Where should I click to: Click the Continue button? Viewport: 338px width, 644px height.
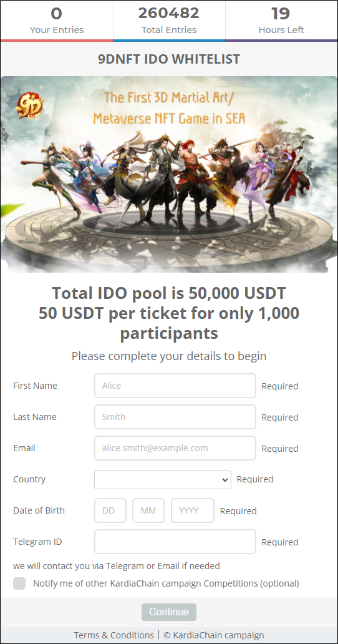[169, 612]
